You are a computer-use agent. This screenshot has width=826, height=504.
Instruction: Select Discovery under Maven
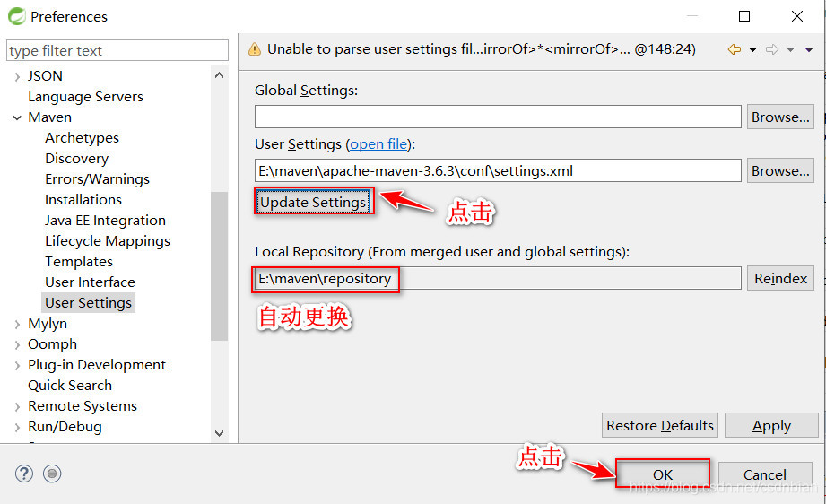click(76, 159)
